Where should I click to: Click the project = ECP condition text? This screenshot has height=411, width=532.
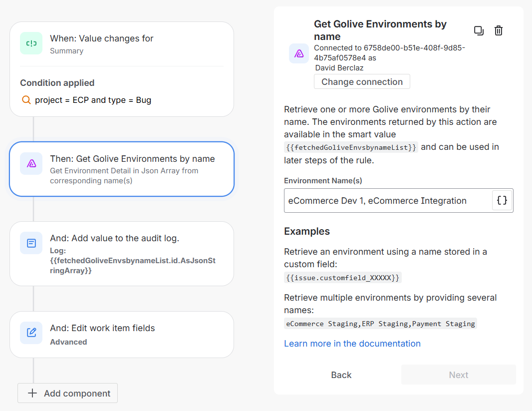[x=93, y=100]
